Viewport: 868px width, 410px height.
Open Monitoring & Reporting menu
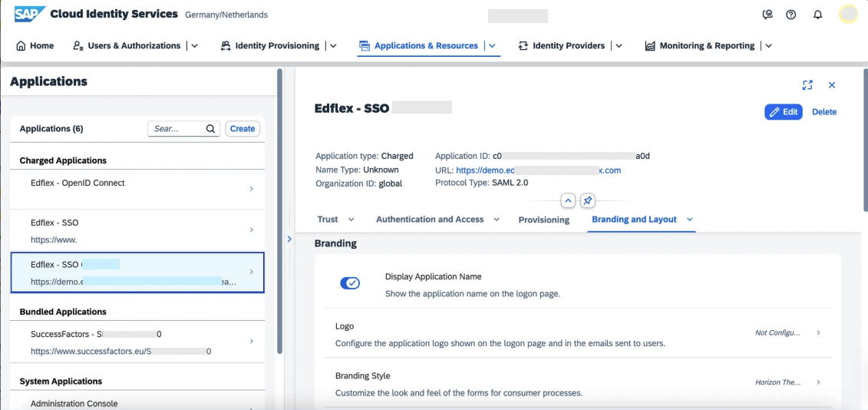pyautogui.click(x=707, y=45)
